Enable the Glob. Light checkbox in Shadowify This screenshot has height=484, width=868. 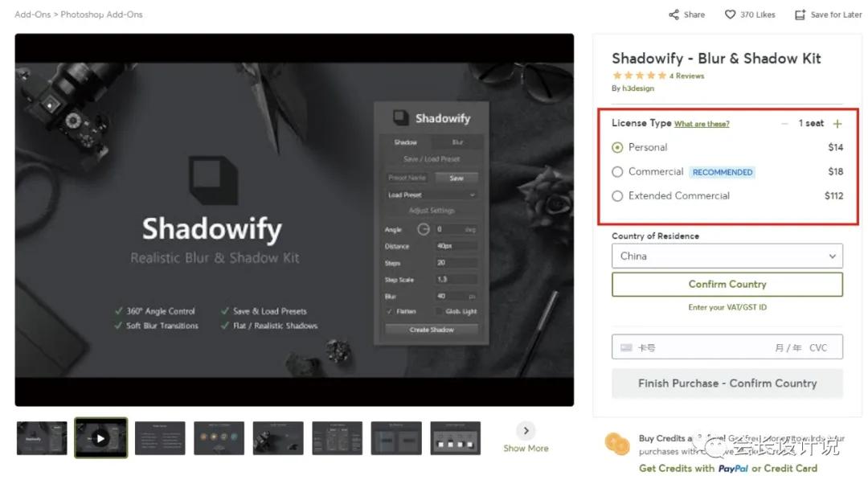440,310
